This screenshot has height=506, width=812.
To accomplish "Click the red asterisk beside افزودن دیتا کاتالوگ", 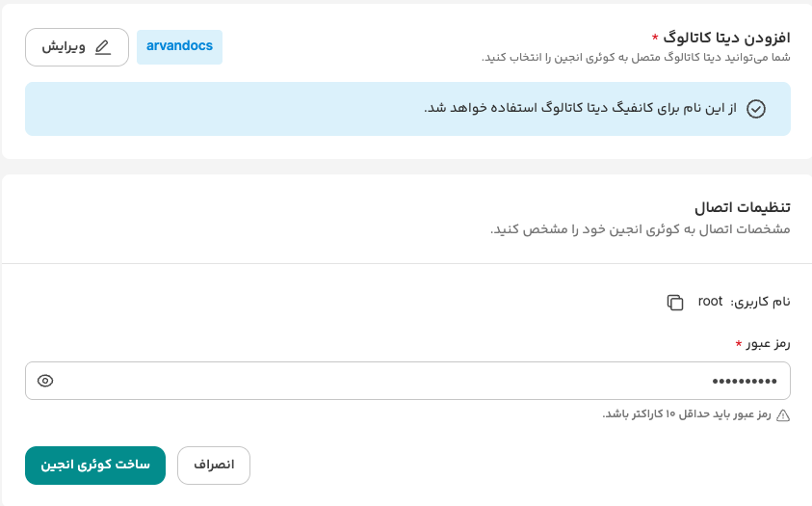I will click(x=656, y=38).
